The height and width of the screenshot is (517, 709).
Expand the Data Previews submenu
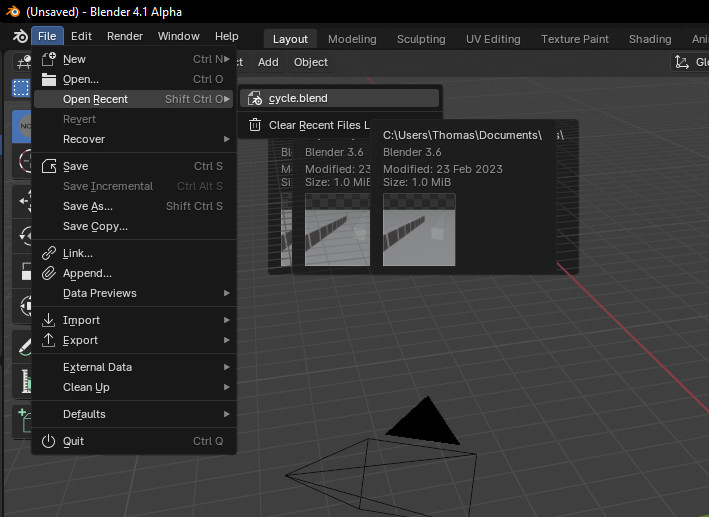tap(134, 293)
